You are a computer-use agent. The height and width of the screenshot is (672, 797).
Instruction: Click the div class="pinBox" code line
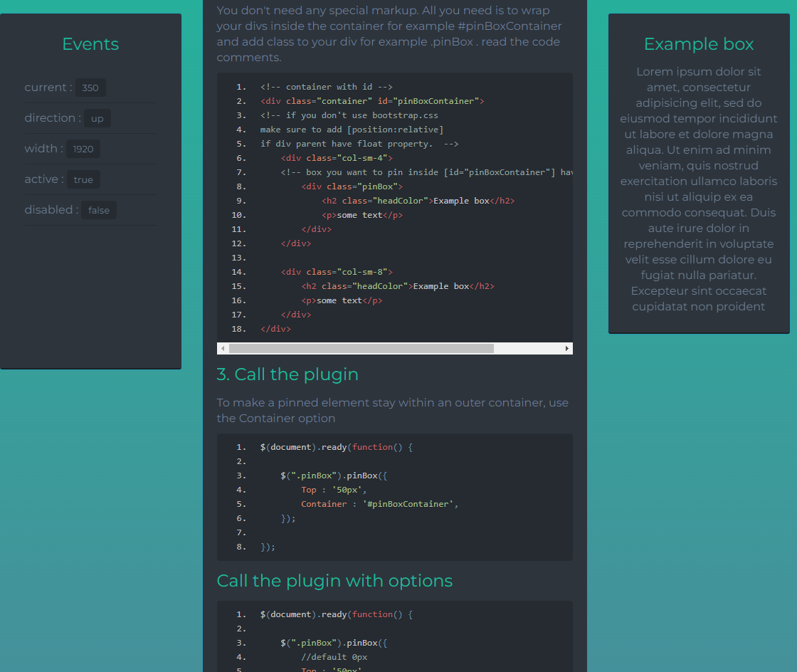[x=352, y=187]
